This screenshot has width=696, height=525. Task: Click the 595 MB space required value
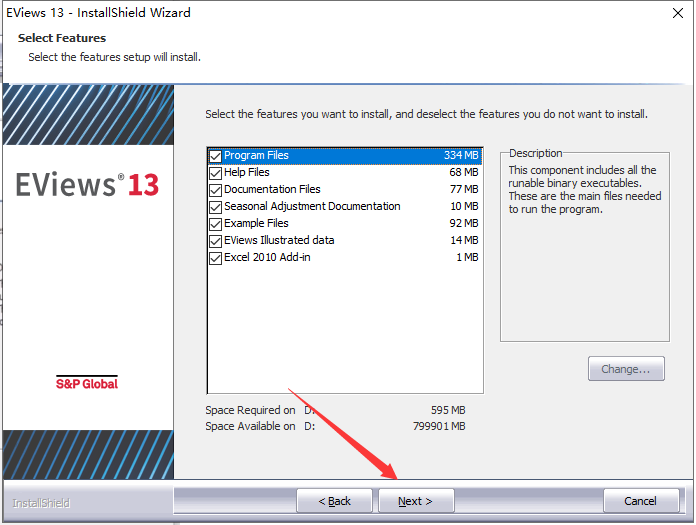pos(448,410)
